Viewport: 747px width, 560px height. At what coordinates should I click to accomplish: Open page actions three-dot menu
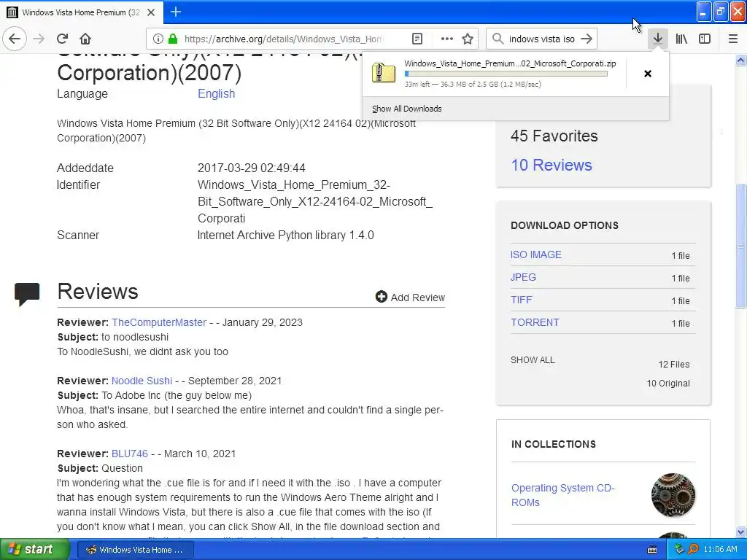[447, 39]
